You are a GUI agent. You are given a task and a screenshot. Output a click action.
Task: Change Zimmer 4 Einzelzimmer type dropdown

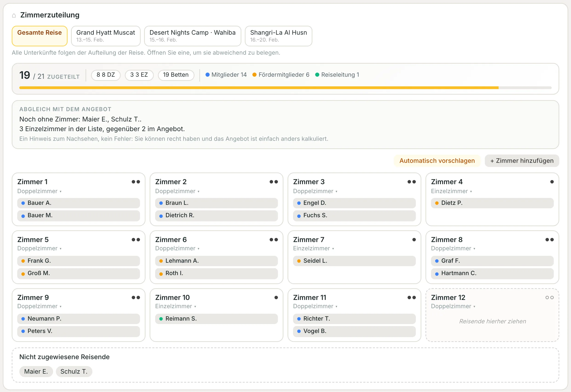(451, 191)
